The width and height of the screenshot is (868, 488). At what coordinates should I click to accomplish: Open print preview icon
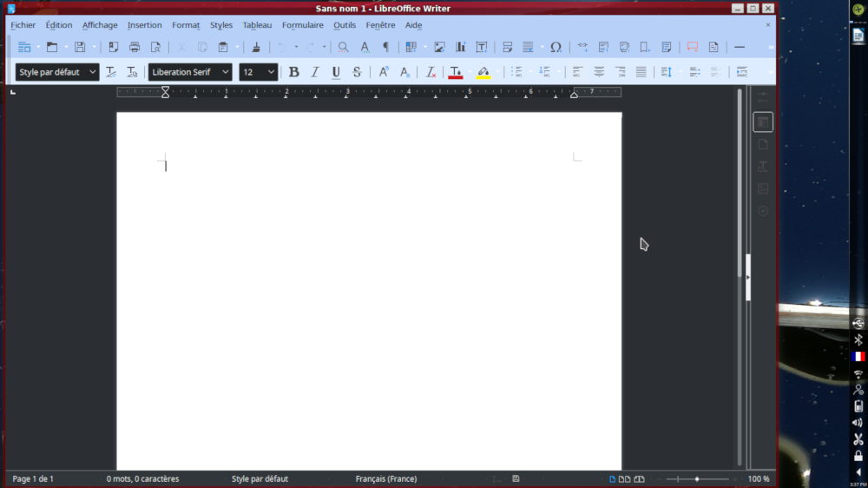point(155,47)
